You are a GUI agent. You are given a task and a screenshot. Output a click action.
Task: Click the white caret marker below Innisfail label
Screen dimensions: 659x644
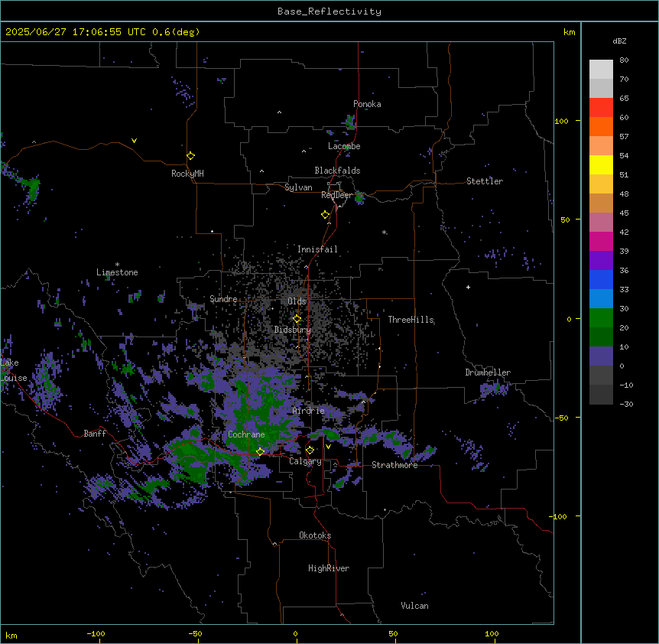[x=306, y=267]
